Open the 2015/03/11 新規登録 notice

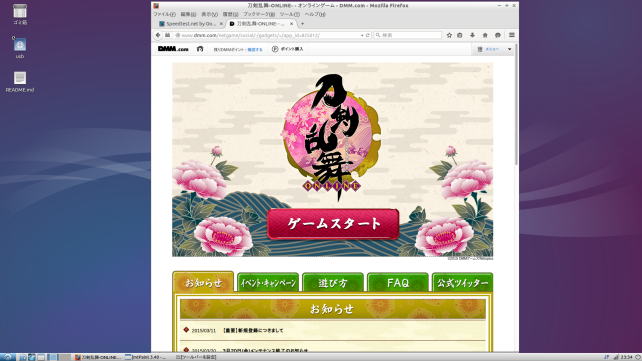coord(253,330)
